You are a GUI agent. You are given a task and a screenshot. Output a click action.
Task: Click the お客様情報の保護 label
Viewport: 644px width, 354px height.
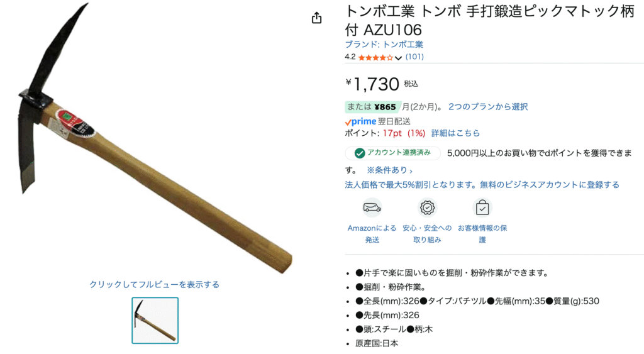pos(482,234)
